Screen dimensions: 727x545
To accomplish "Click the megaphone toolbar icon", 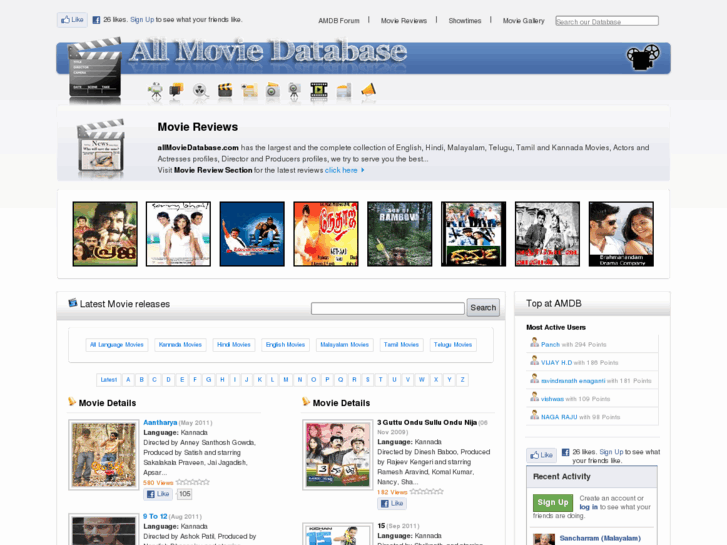I will coord(369,90).
